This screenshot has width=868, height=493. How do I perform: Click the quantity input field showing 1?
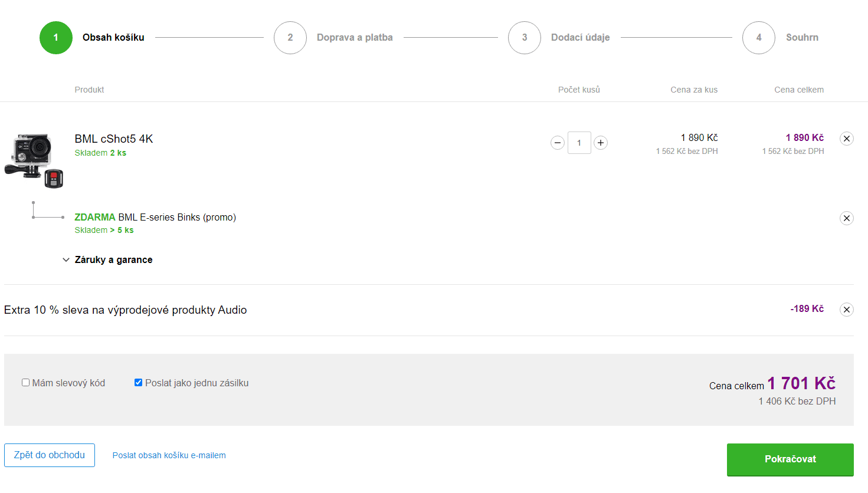pos(579,143)
